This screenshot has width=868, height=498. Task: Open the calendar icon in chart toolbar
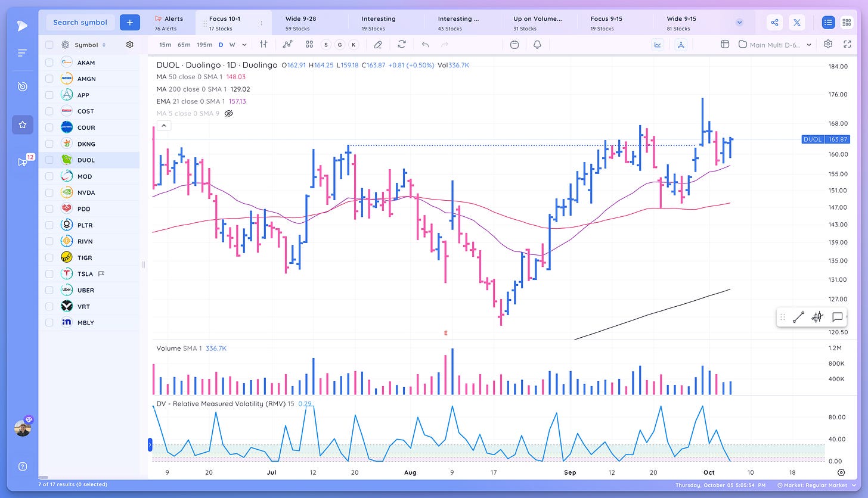(x=514, y=44)
